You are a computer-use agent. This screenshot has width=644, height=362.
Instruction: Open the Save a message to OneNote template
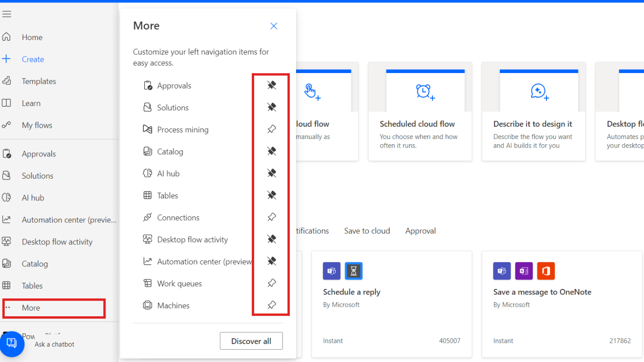(562, 304)
